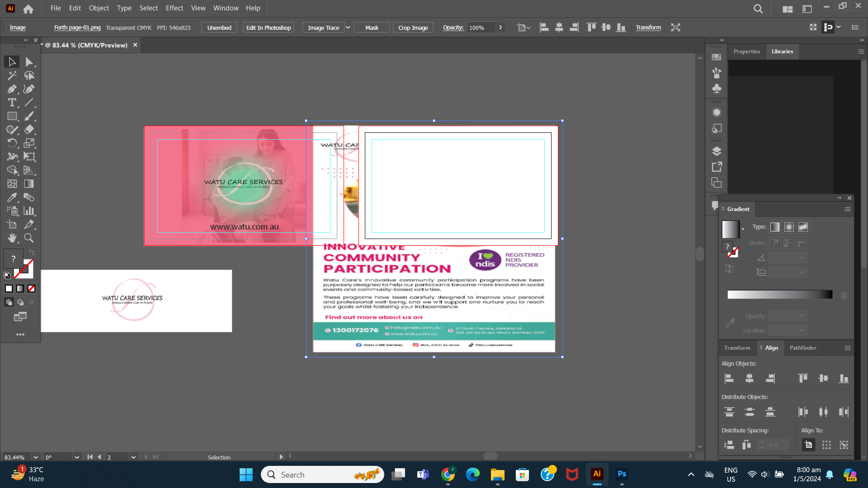Set stroke to None swatch
The image size is (868, 488).
[x=31, y=288]
